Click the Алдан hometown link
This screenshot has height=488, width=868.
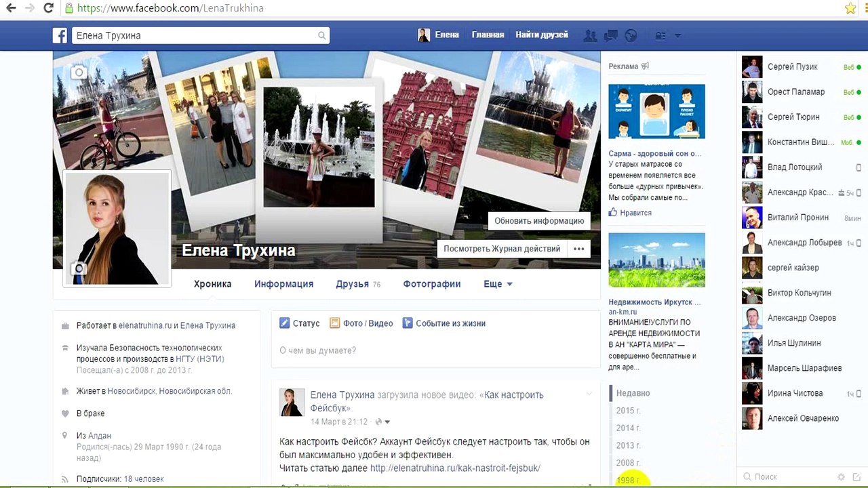point(100,436)
